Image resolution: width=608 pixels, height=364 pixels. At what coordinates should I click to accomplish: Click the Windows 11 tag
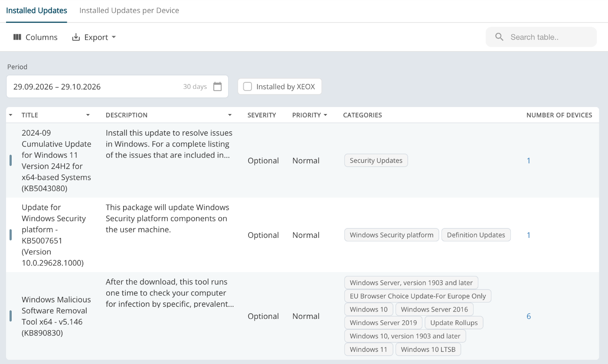[x=369, y=349]
